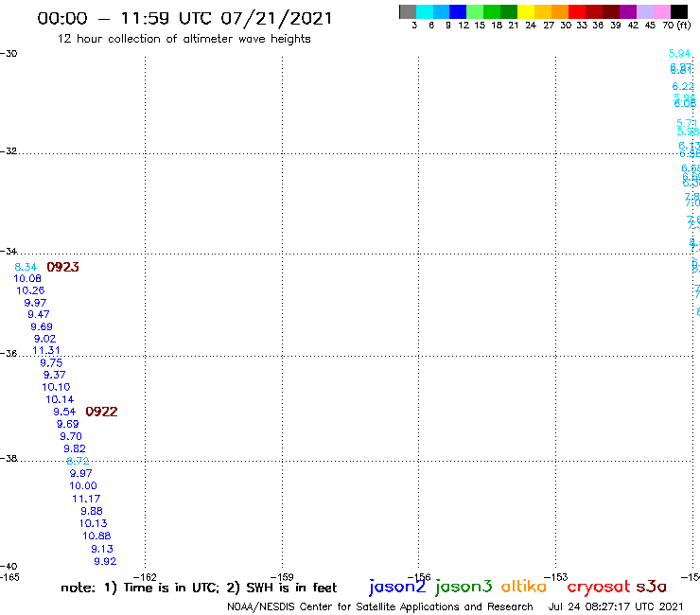The height and width of the screenshot is (615, 700).
Task: Select the '12 hour collection' subtitle
Action: pos(184,40)
